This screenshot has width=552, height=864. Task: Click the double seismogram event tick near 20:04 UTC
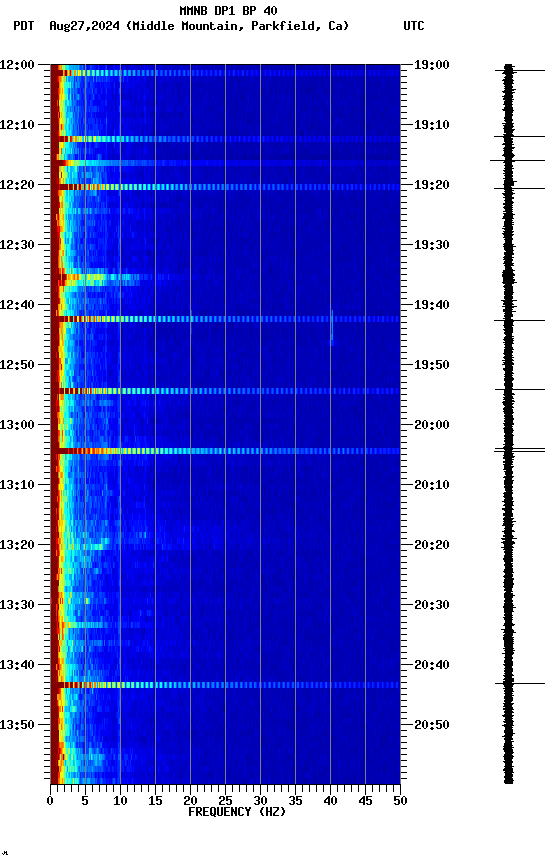pyautogui.click(x=519, y=451)
